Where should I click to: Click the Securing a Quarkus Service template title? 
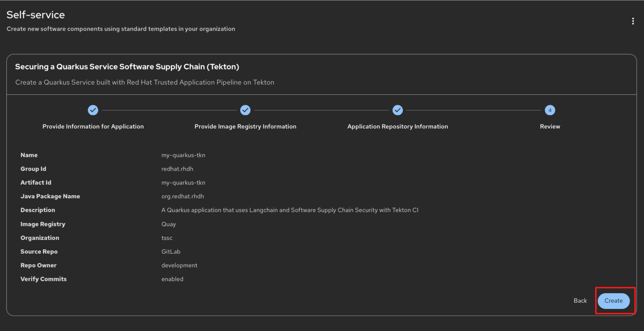(x=127, y=67)
